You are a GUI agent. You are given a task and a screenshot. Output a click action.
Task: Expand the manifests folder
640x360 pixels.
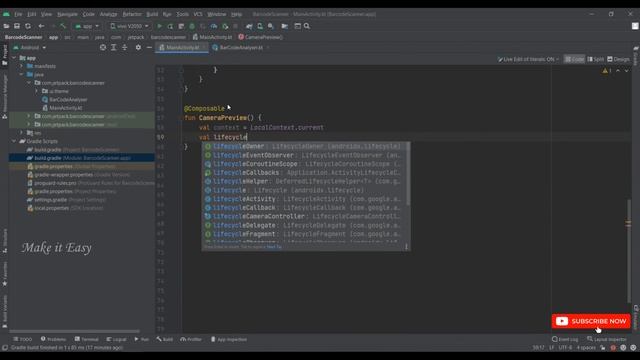pos(22,66)
